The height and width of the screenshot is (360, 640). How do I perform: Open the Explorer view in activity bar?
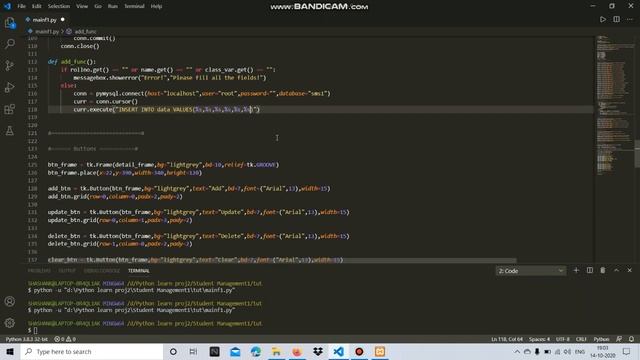pos(10,22)
